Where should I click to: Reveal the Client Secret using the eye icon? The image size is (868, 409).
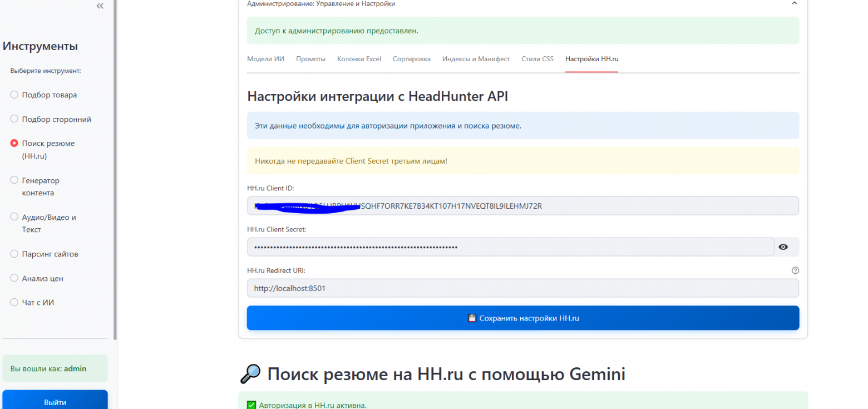click(x=784, y=247)
